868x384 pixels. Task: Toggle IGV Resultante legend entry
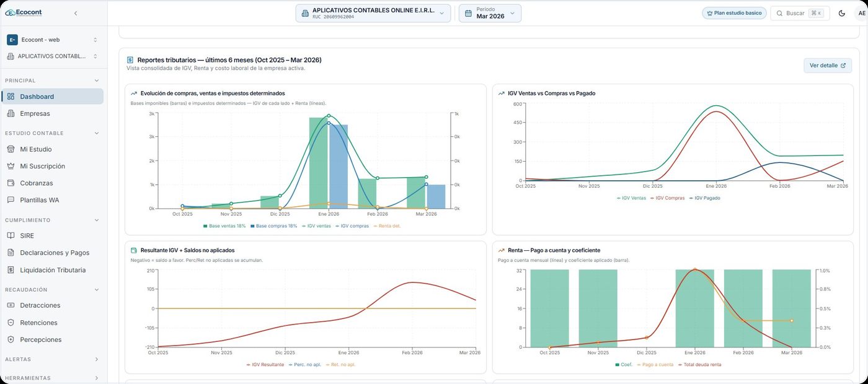265,365
